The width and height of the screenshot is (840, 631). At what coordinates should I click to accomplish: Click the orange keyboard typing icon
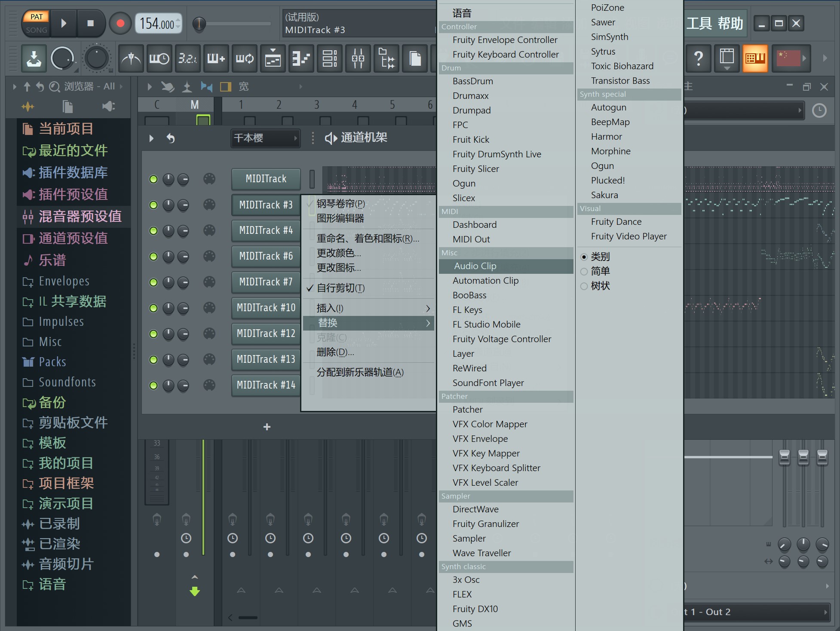[755, 58]
